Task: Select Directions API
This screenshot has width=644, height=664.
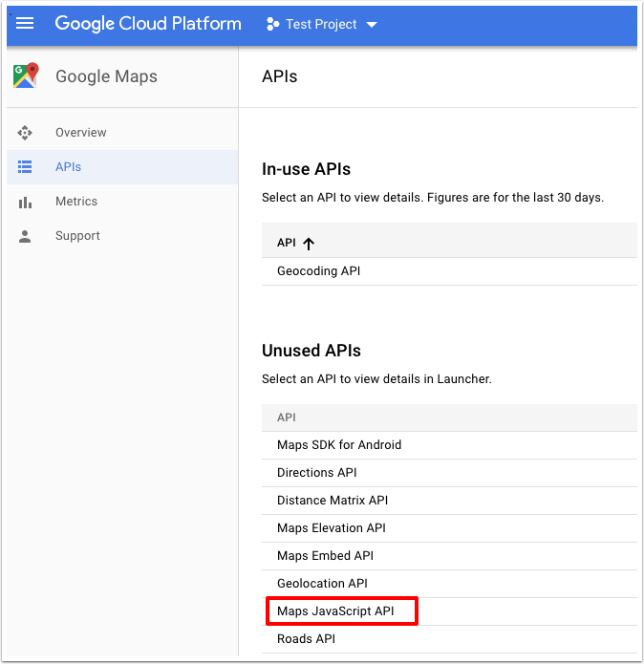Action: click(449, 473)
